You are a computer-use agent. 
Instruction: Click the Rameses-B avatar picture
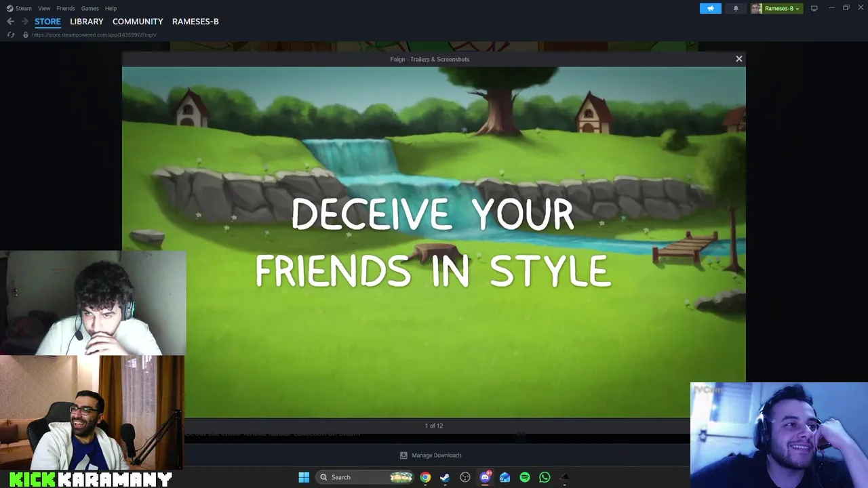756,8
